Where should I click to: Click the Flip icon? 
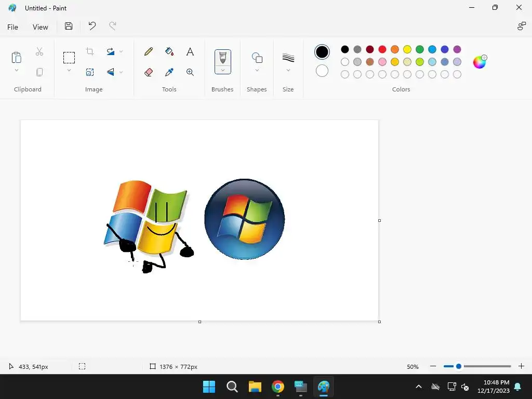(111, 72)
